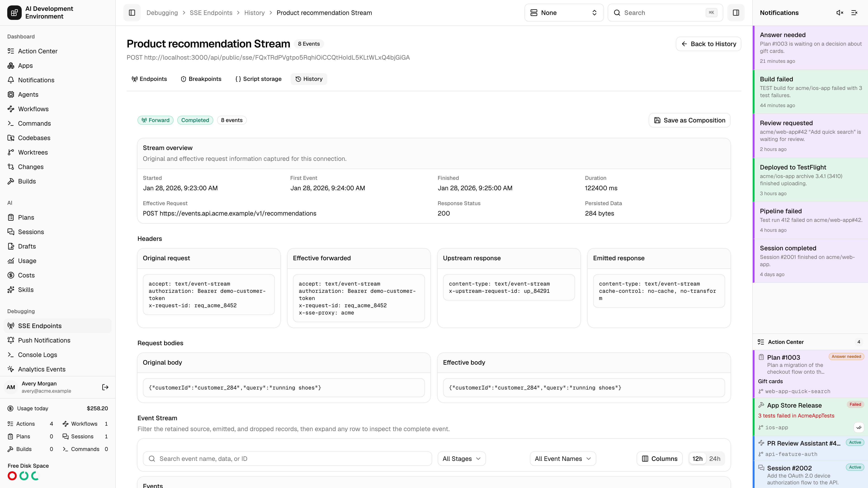Go to Debugging breadcrumb link
Viewport: 868px width, 488px height.
pyautogui.click(x=162, y=13)
